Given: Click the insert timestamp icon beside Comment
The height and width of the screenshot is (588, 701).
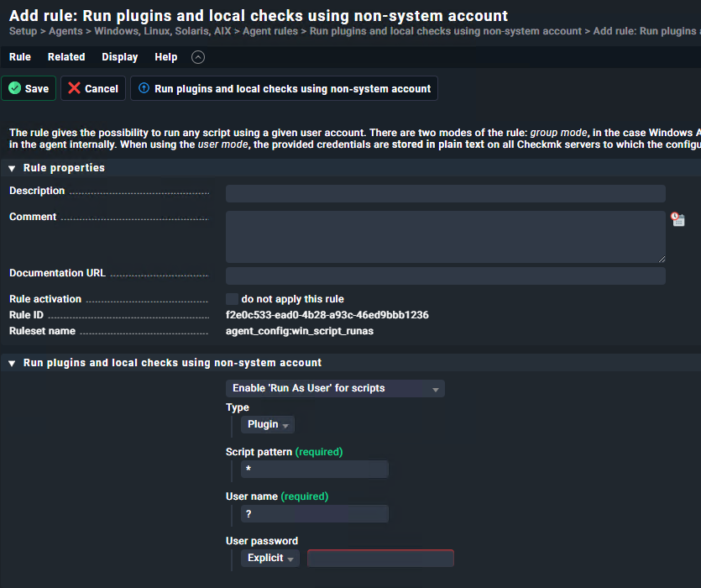Looking at the screenshot, I should (677, 219).
